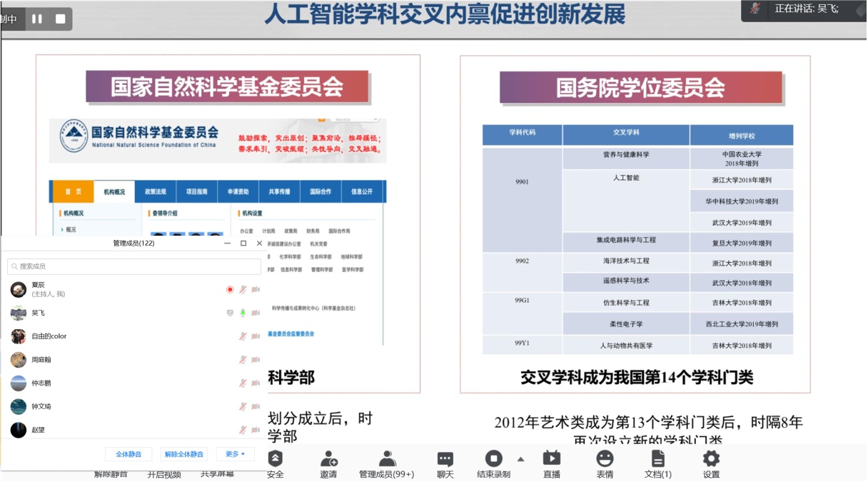Click the 全体静音 mute all button
868x482 pixels.
[128, 454]
